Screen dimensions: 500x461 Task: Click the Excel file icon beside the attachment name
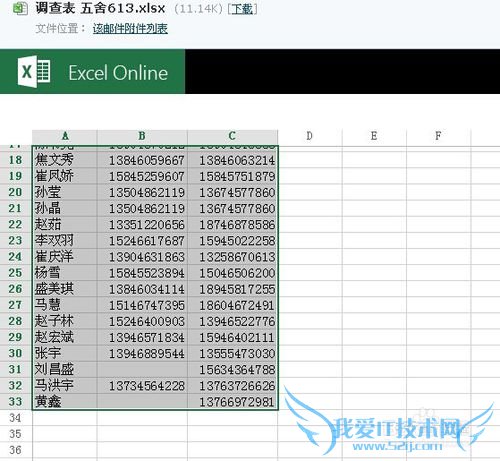[x=20, y=8]
